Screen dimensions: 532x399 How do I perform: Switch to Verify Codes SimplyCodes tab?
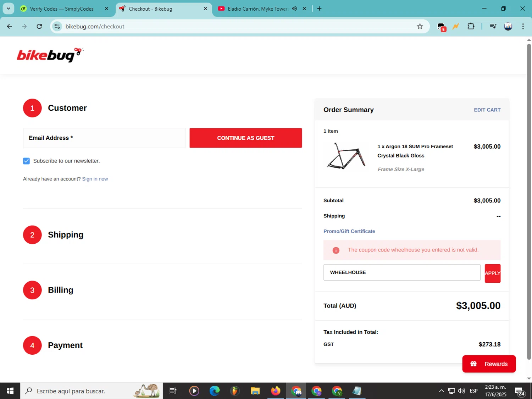(x=62, y=9)
